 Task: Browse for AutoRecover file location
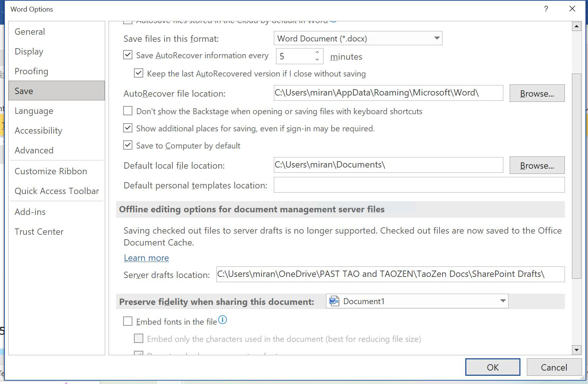537,93
